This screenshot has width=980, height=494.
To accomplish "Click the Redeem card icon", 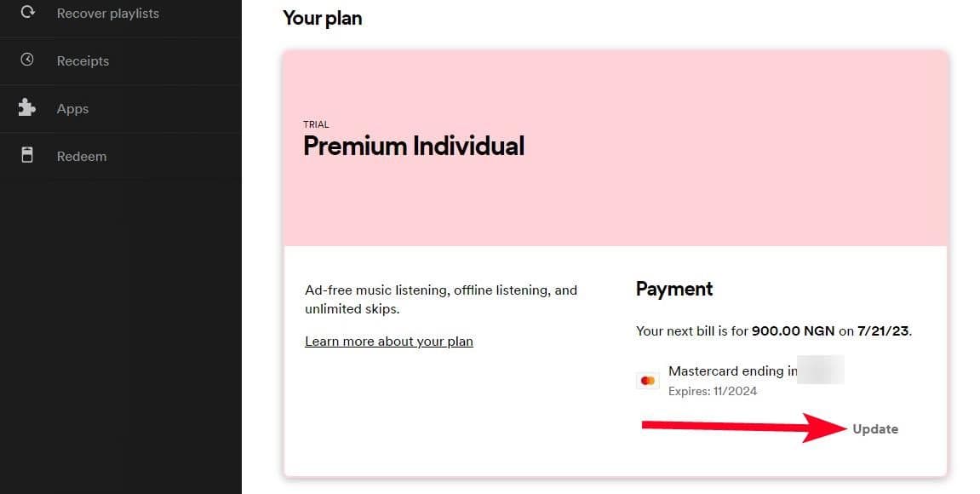I will 27,156.
